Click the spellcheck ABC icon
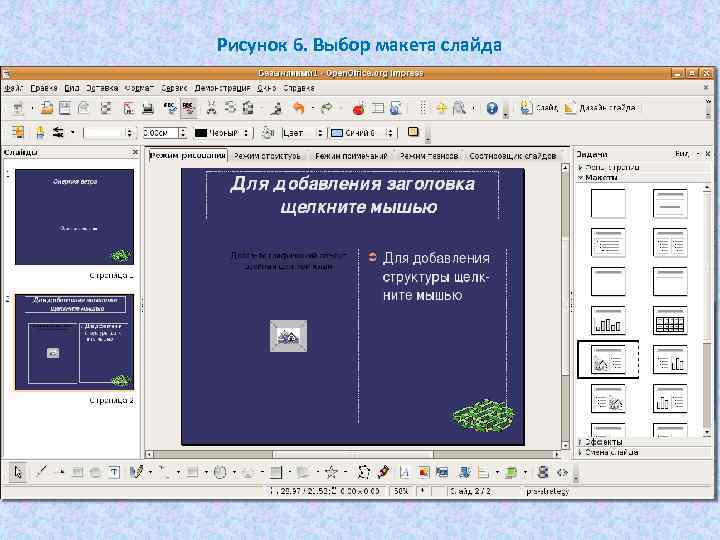Image resolution: width=720 pixels, height=540 pixels. [x=170, y=108]
